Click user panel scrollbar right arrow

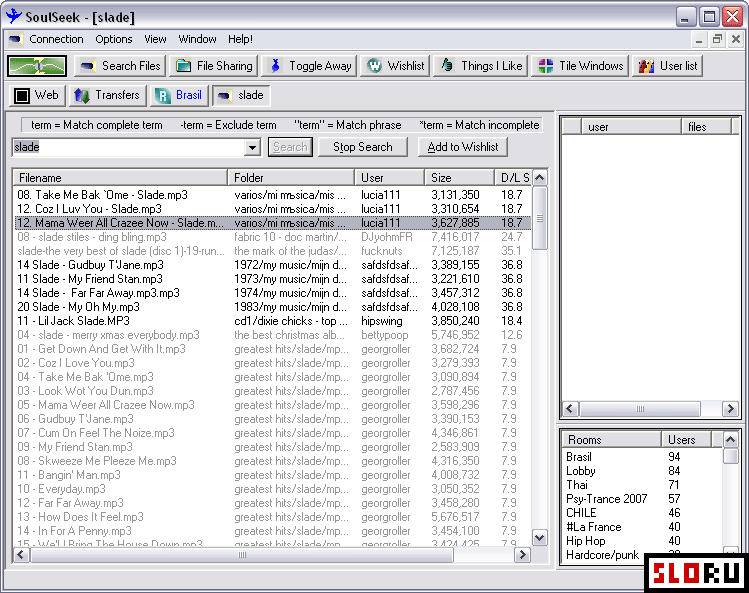tap(730, 409)
